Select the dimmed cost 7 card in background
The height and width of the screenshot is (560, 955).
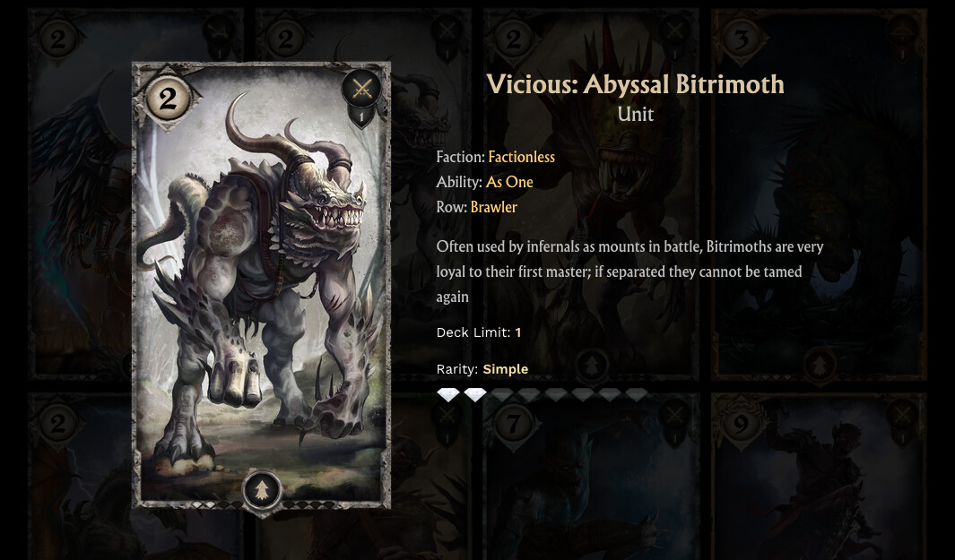(x=590, y=476)
